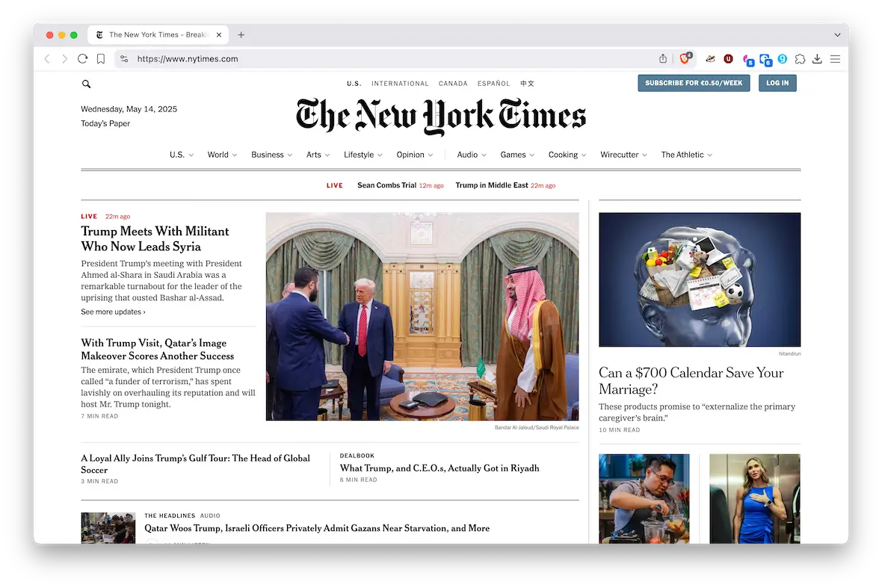Expand the Business section menu
The width and height of the screenshot is (882, 588).
point(271,155)
